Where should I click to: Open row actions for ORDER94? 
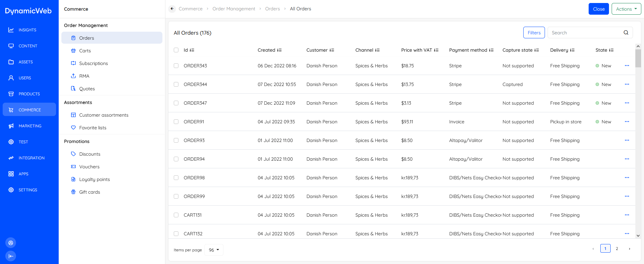pos(627,159)
